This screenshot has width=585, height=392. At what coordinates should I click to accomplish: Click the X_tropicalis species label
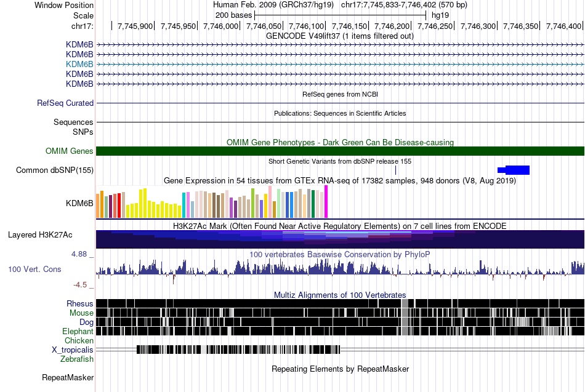tap(73, 350)
